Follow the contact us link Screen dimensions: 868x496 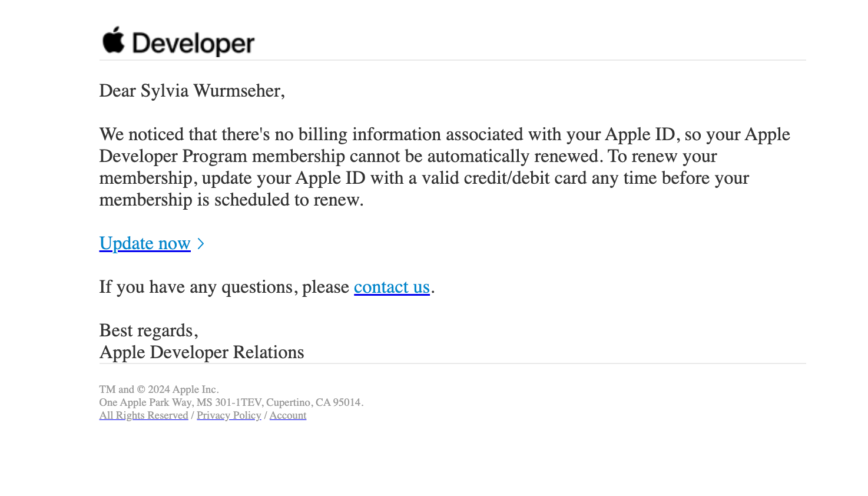(392, 287)
